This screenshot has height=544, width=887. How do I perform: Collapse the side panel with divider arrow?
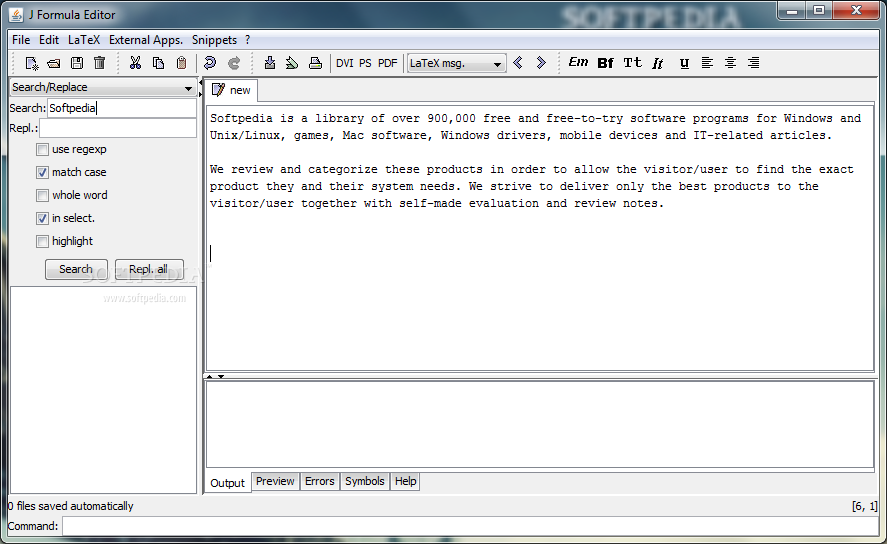click(x=200, y=83)
